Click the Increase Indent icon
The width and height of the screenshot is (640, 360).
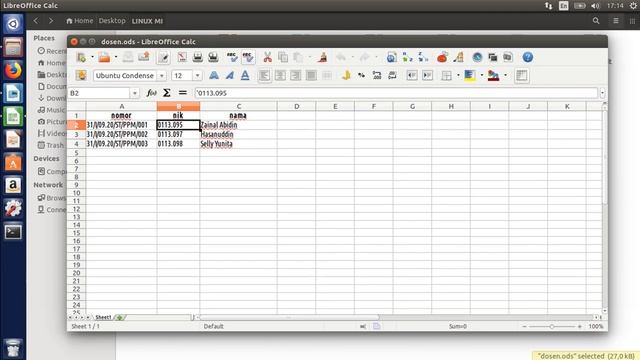pyautogui.click(x=427, y=76)
